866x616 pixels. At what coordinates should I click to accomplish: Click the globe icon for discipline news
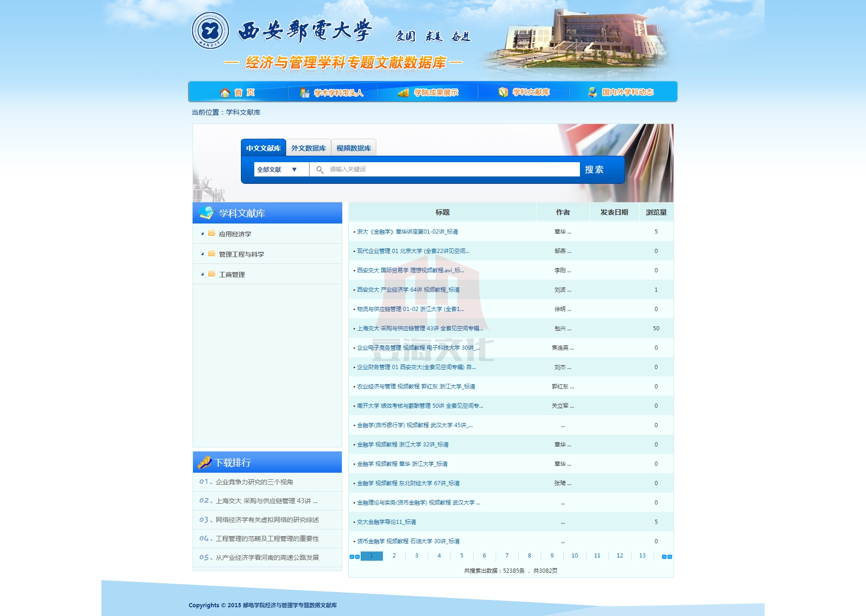[x=592, y=92]
